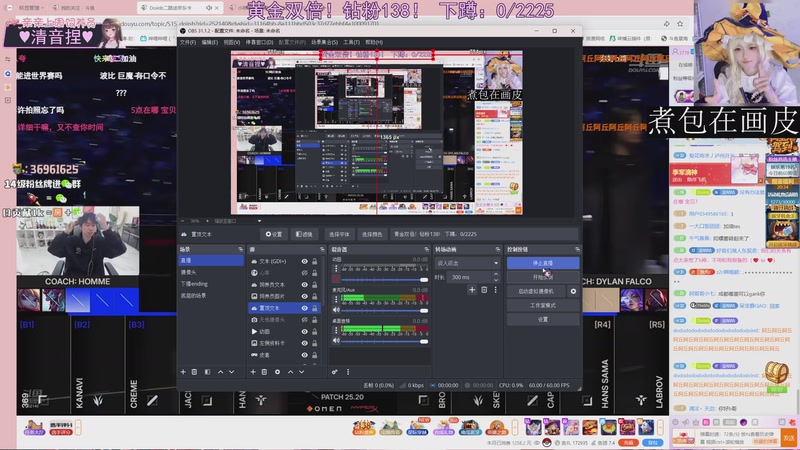
Task: Add a new source with plus icon
Action: [253, 372]
